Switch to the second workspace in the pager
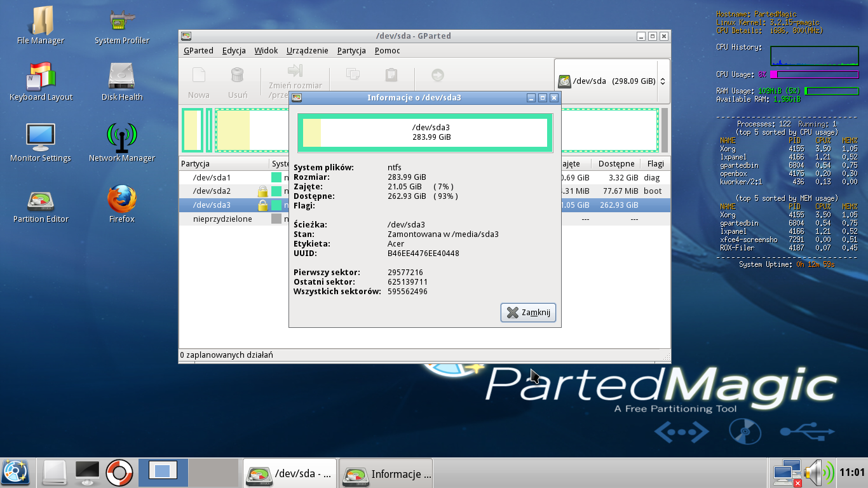 (214, 473)
